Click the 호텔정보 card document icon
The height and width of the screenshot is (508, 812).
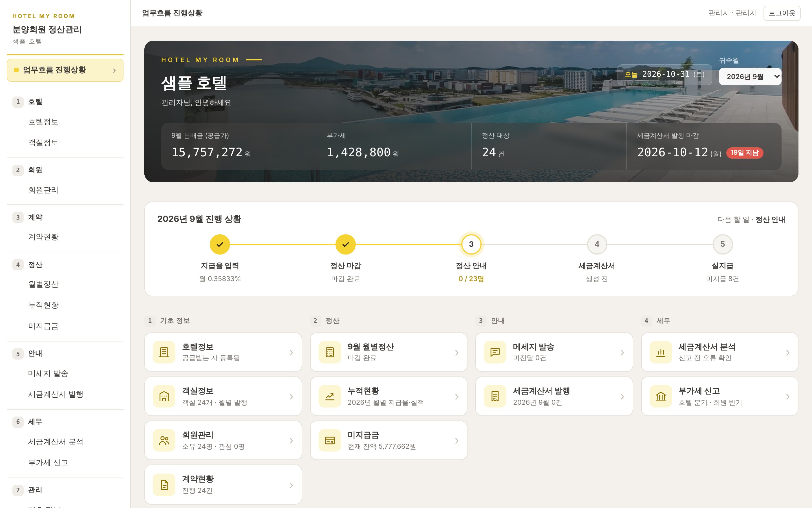coord(164,352)
